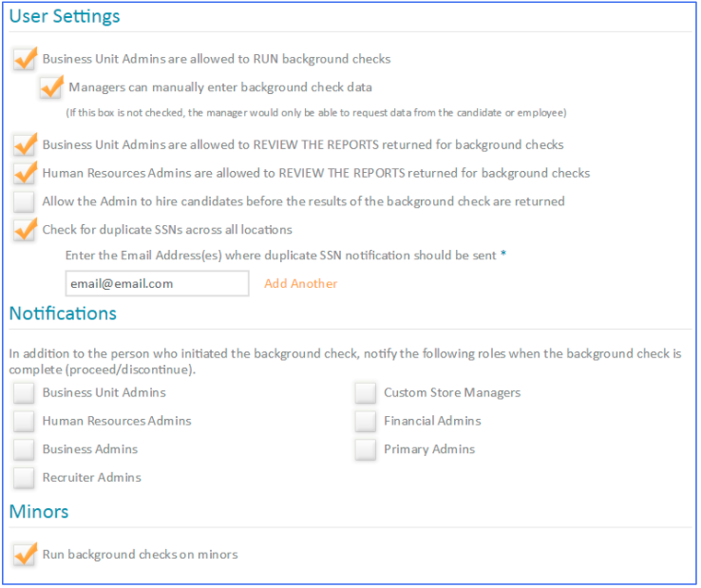Image resolution: width=701 pixels, height=588 pixels.
Task: Disable Run background checks on minors
Action: pos(24,555)
